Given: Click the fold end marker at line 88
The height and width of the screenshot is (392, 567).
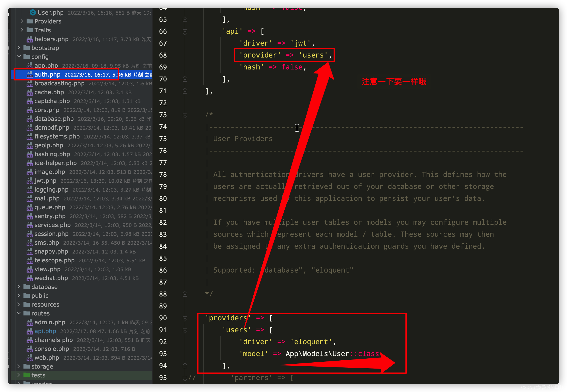Looking at the screenshot, I should 185,294.
